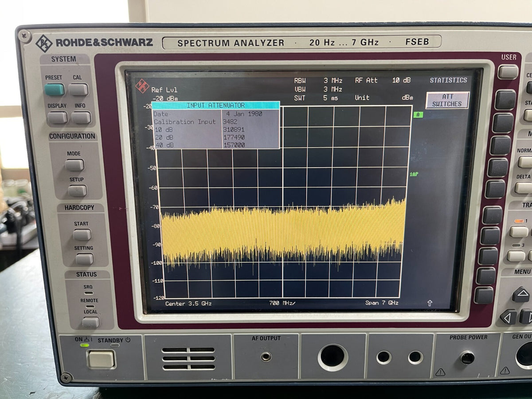Push the DISPLAY key
This screenshot has height=399, width=532.
click(x=57, y=117)
